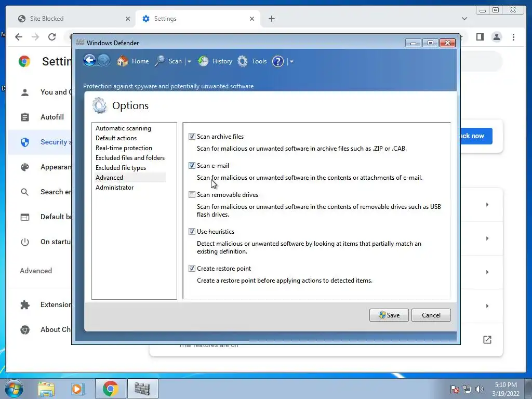Select the Advanced options entry
The image size is (532, 399).
point(130,178)
